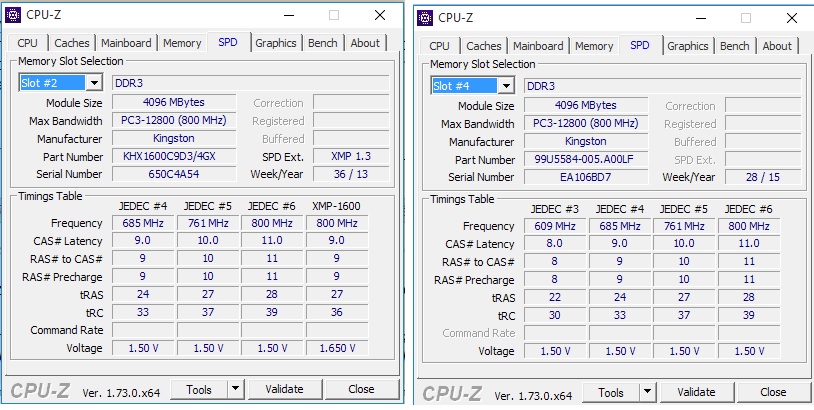Open Slot #4 dropdown in right window
This screenshot has height=410, width=814.
pos(506,86)
